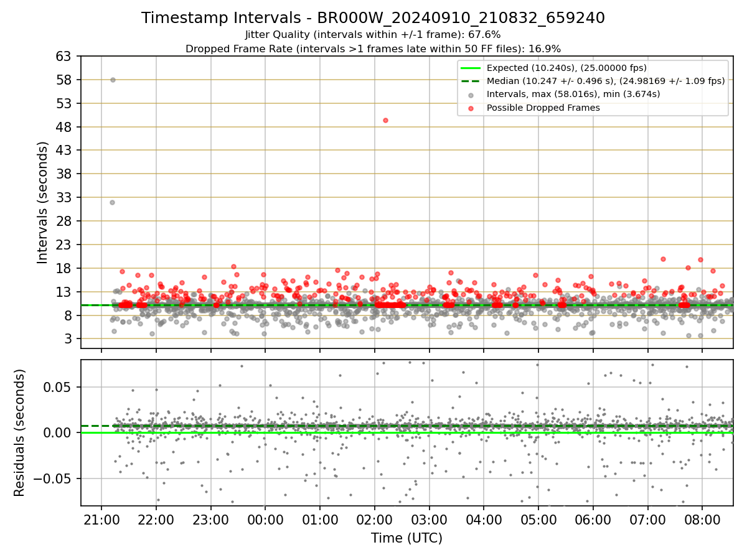Click the red dropped-frame point near 49 seconds
Viewport: 747px width, 560px height.
tap(385, 120)
